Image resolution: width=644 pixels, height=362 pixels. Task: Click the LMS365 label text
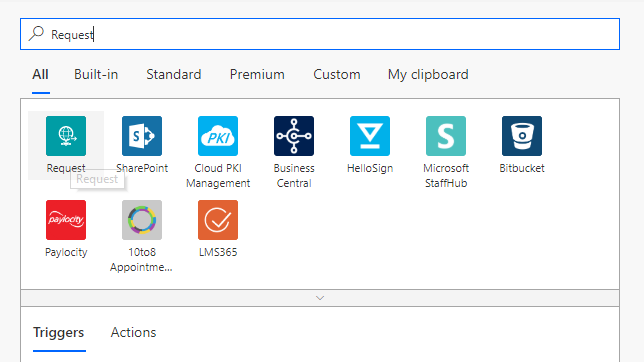(x=218, y=252)
